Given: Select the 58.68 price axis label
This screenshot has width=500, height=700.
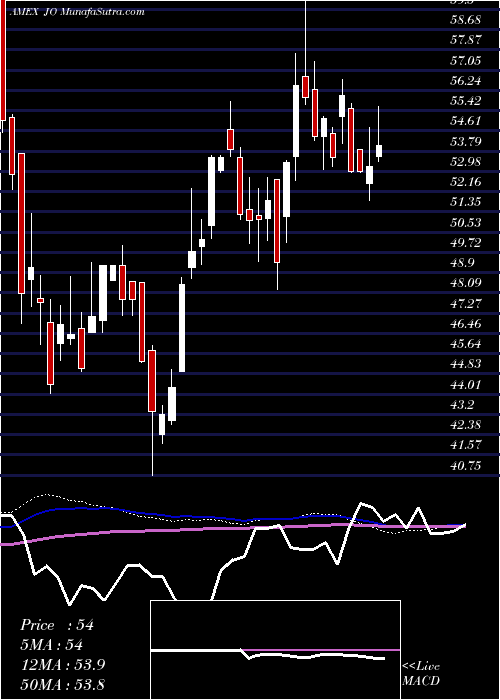Looking at the screenshot, I should pyautogui.click(x=466, y=20).
